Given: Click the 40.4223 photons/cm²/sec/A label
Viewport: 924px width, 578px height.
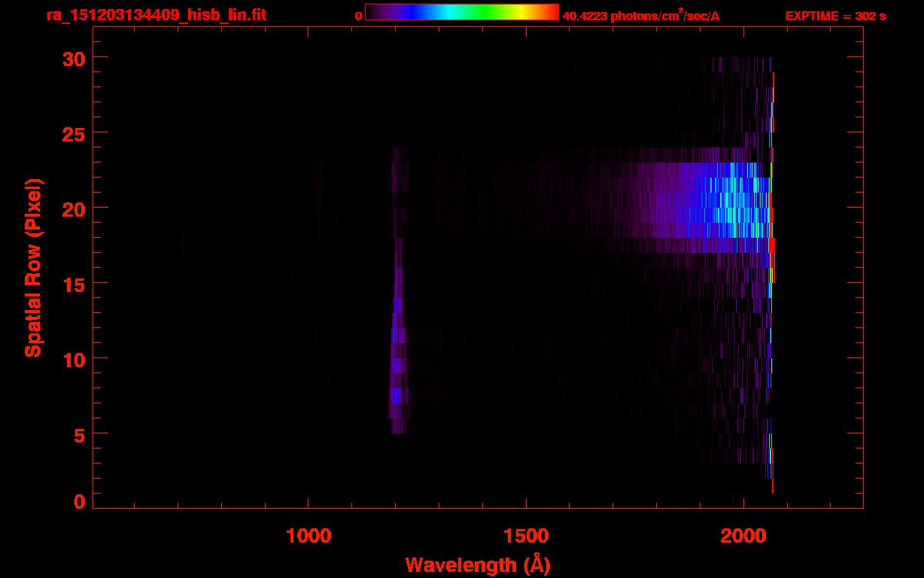Looking at the screenshot, I should click(641, 16).
